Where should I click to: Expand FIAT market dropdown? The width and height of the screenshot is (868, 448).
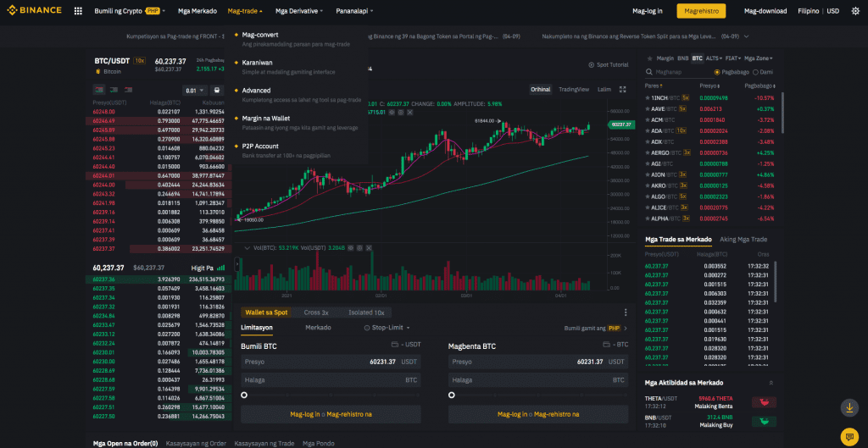click(733, 58)
